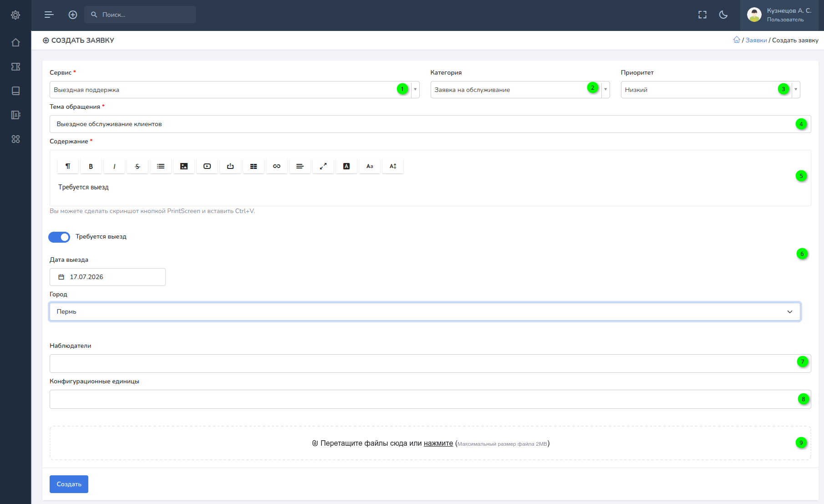Apply italic formatting in the editor
This screenshot has height=504, width=824.
click(114, 166)
